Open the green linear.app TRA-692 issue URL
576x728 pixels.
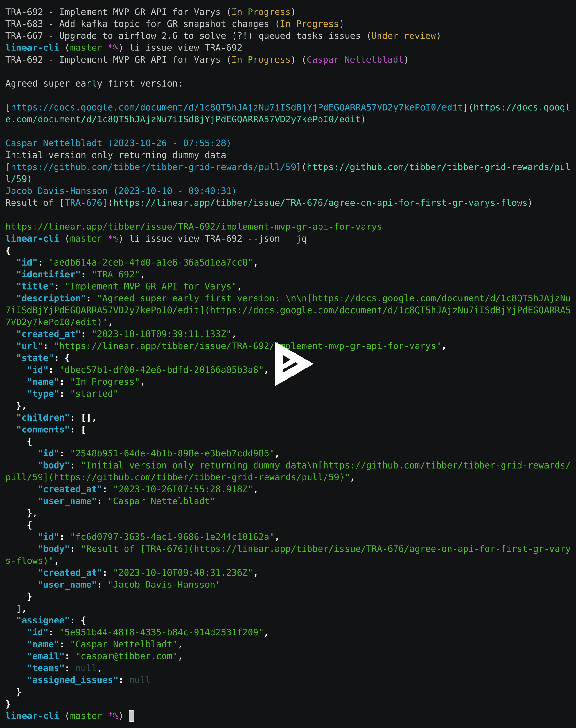pos(194,227)
